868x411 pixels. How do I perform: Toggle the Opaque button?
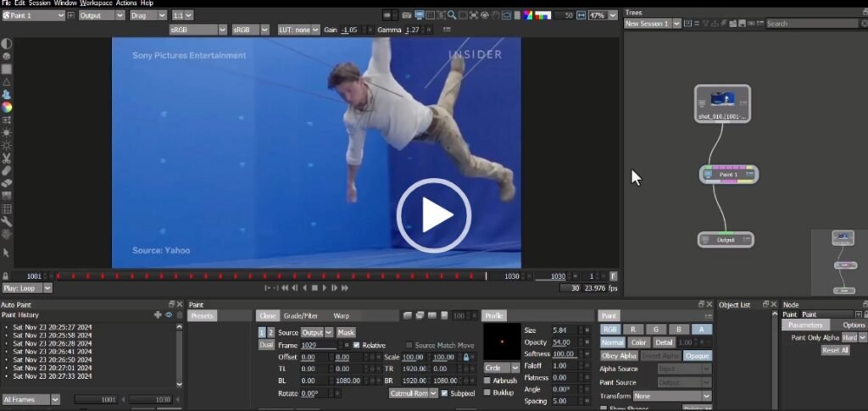point(697,356)
